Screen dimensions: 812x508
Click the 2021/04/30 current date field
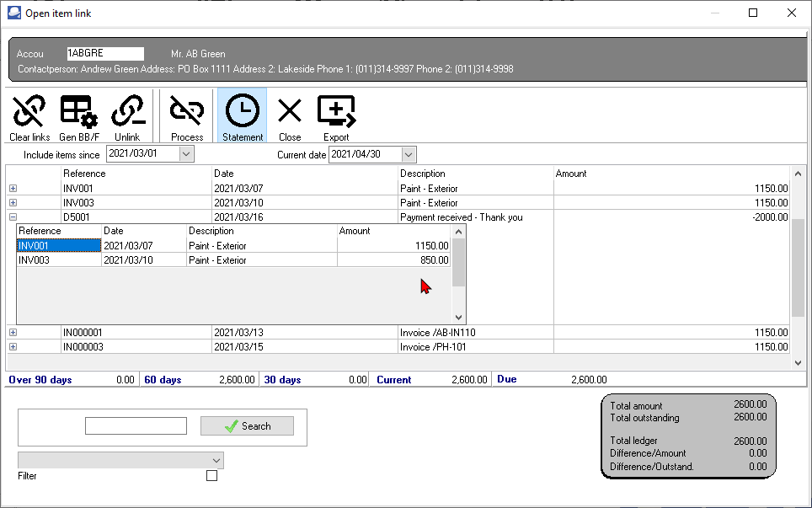pyautogui.click(x=365, y=154)
